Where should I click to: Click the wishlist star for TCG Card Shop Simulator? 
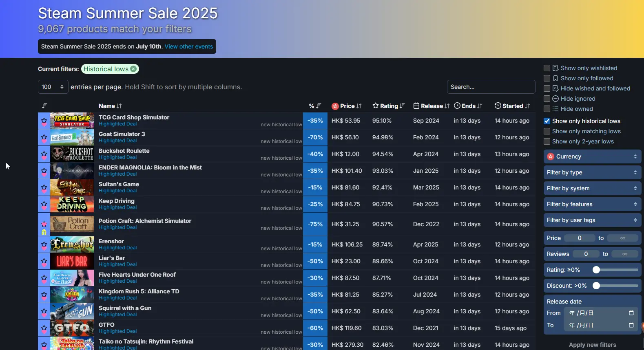pos(44,121)
